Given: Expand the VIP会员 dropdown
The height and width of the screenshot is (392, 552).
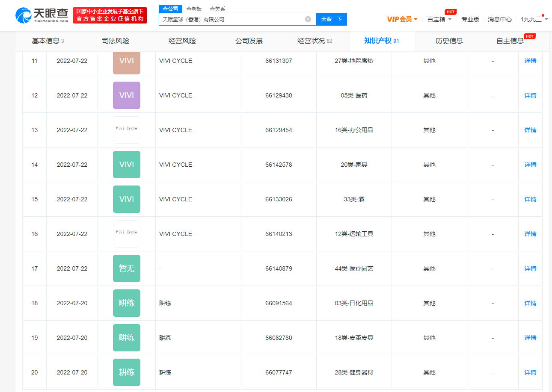Looking at the screenshot, I should pyautogui.click(x=402, y=19).
